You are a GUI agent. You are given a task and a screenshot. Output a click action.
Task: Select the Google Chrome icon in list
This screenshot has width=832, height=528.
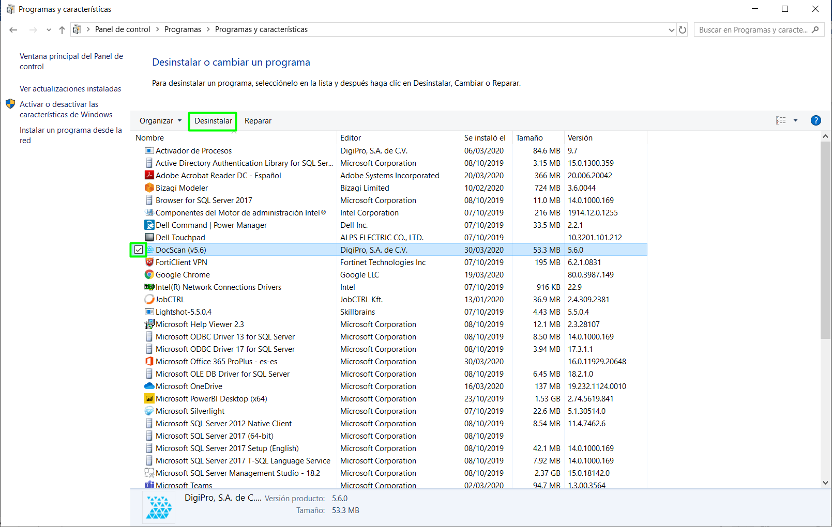(x=149, y=274)
